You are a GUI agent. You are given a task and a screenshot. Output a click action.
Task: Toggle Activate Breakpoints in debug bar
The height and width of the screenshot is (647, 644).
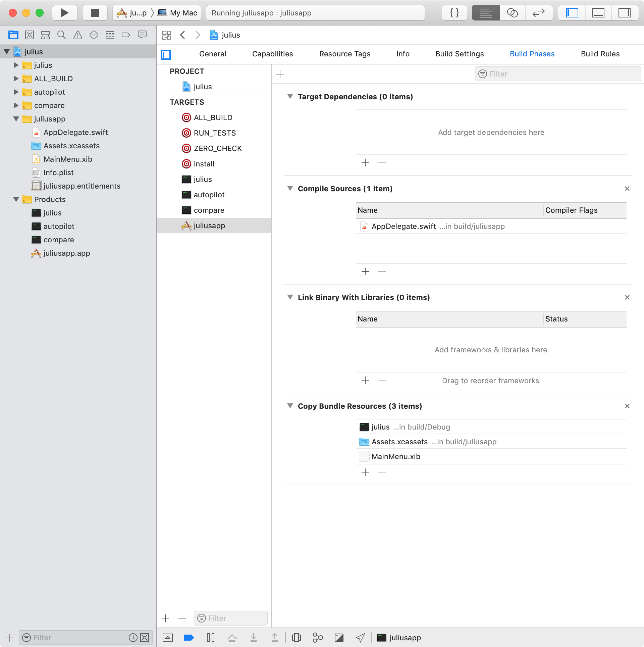point(189,637)
